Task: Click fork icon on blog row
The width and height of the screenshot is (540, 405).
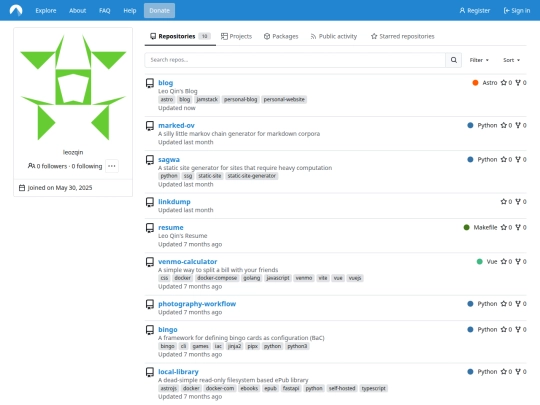Action: [x=518, y=83]
